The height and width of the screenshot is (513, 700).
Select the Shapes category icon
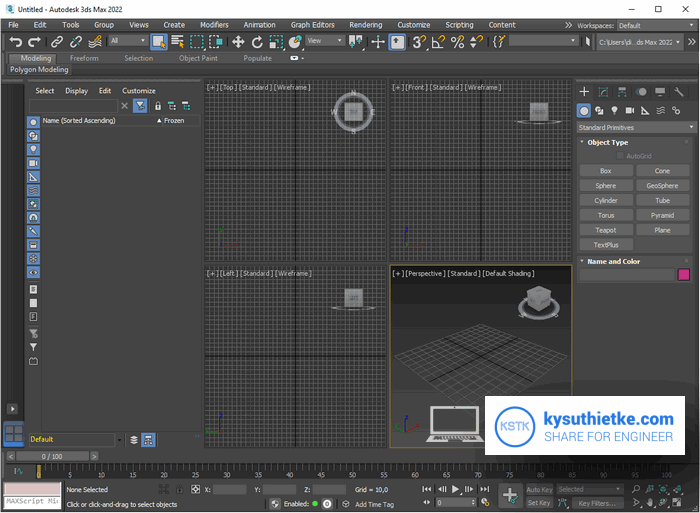(x=599, y=110)
